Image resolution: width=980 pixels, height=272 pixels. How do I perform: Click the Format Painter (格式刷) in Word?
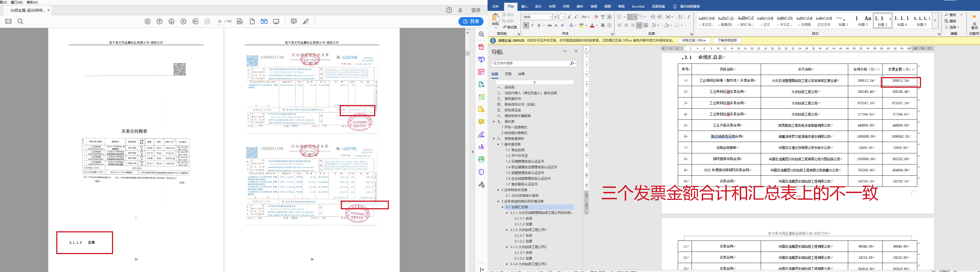pyautogui.click(x=509, y=27)
